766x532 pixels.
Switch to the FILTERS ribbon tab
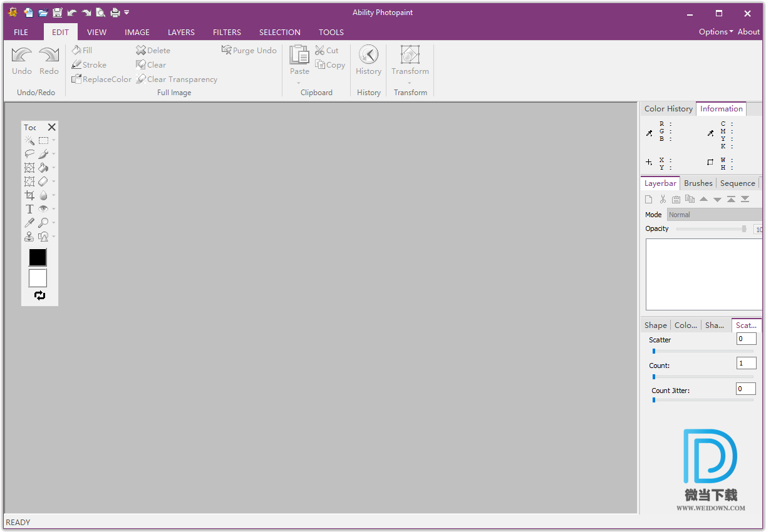227,32
